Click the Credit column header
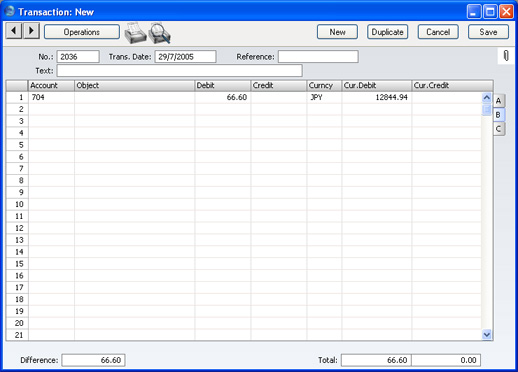This screenshot has width=518, height=372. 279,86
